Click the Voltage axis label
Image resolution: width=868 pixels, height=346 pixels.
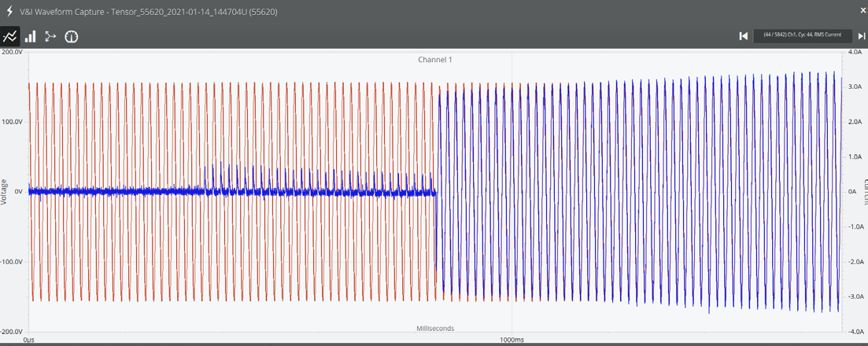(5, 192)
